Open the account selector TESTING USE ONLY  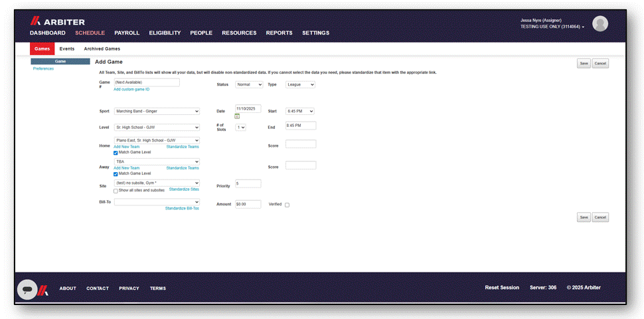552,27
